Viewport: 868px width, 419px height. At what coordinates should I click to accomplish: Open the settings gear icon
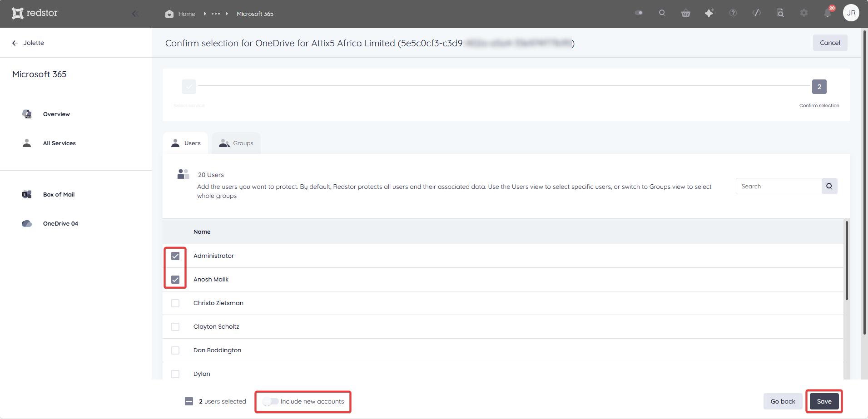point(804,13)
